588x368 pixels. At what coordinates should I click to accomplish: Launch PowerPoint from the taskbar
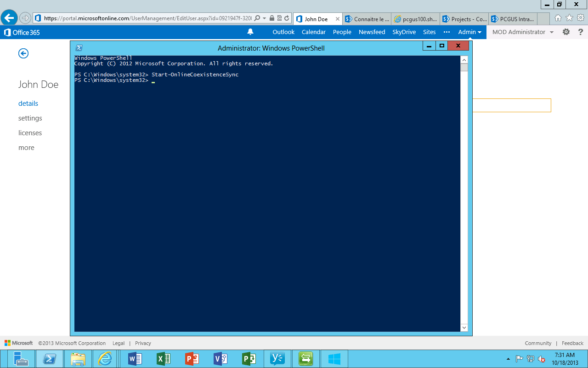click(x=192, y=358)
